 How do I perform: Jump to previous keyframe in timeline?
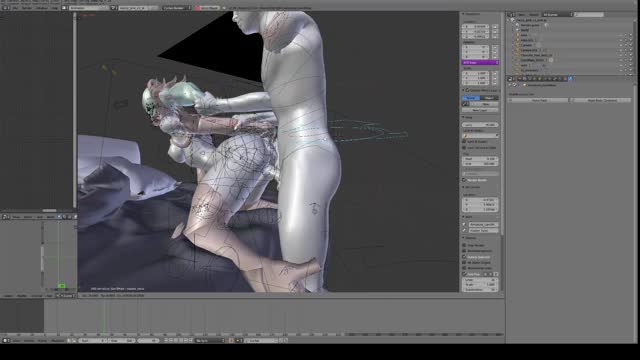(x=171, y=340)
